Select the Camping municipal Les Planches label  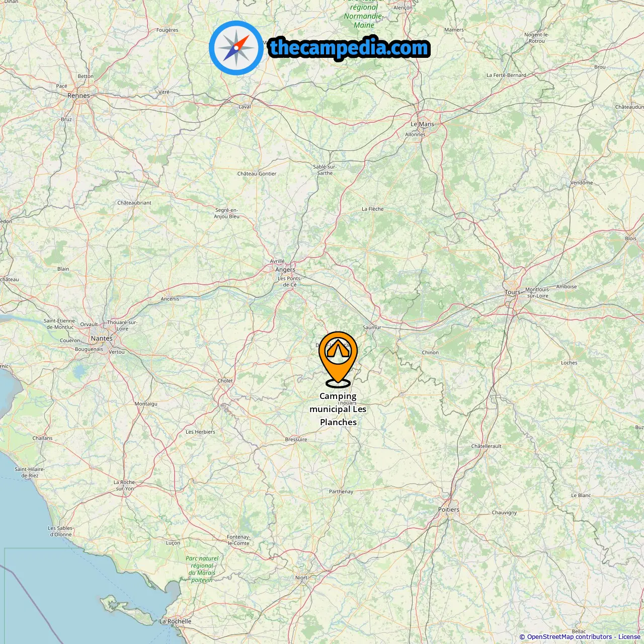point(338,409)
